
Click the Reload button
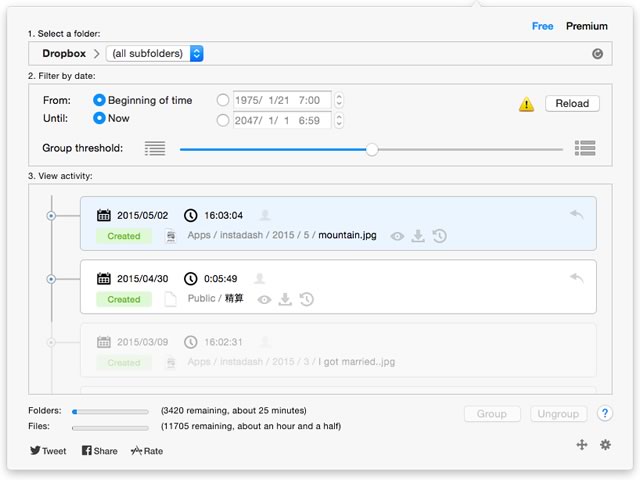572,103
